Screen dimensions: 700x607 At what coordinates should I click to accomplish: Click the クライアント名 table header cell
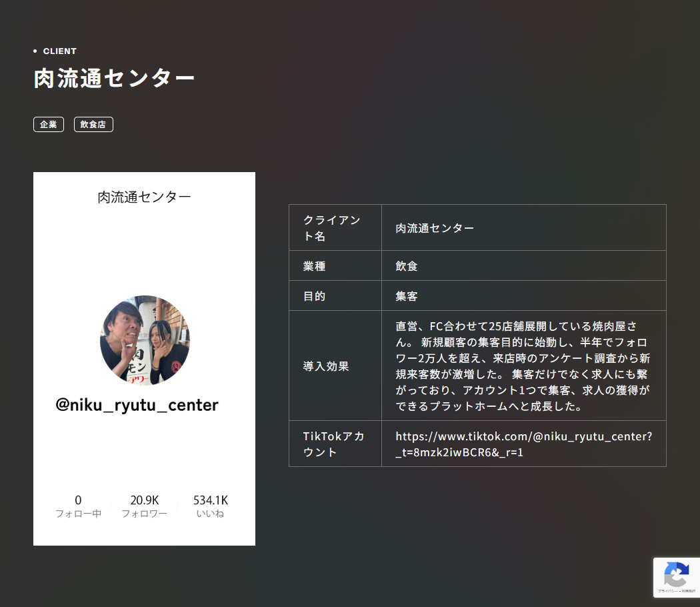coord(331,227)
